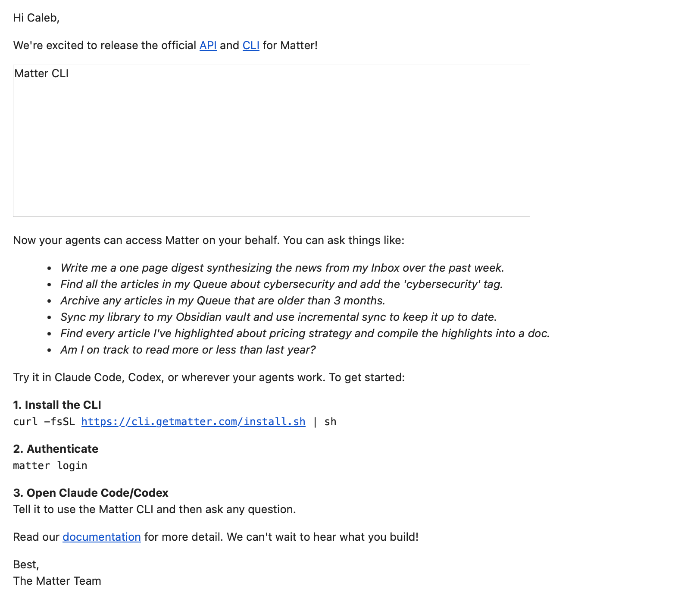Click the "matter login" command text

50,466
